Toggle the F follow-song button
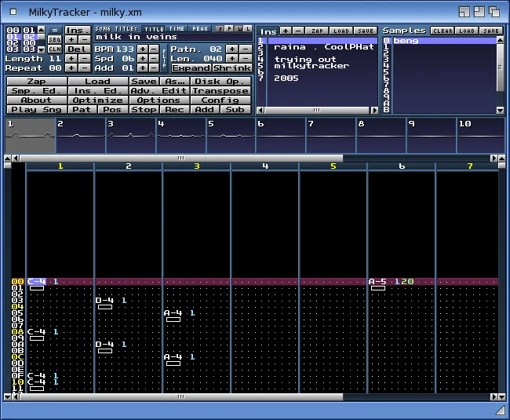 coord(220,29)
